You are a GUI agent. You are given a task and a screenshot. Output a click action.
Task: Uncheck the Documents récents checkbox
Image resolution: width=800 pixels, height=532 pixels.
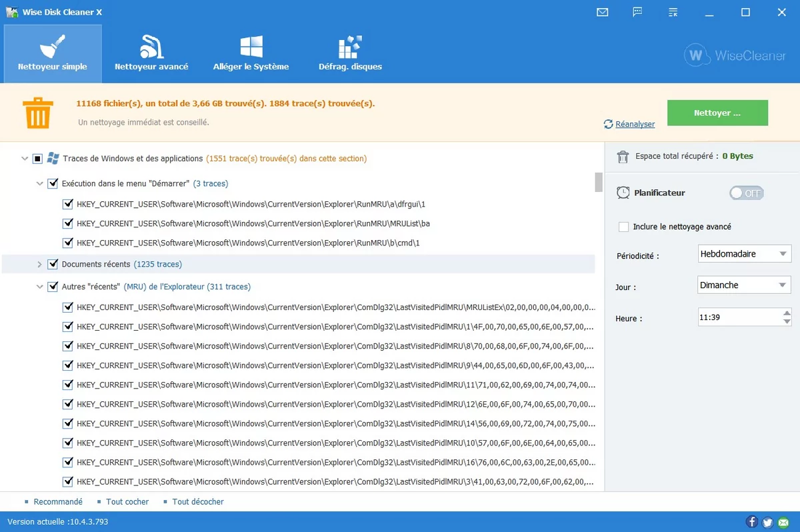point(53,264)
